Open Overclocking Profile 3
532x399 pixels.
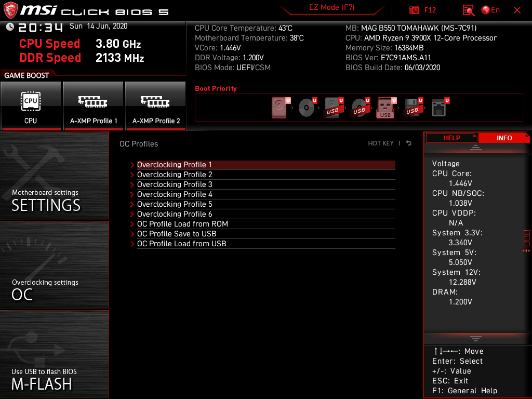(266, 184)
